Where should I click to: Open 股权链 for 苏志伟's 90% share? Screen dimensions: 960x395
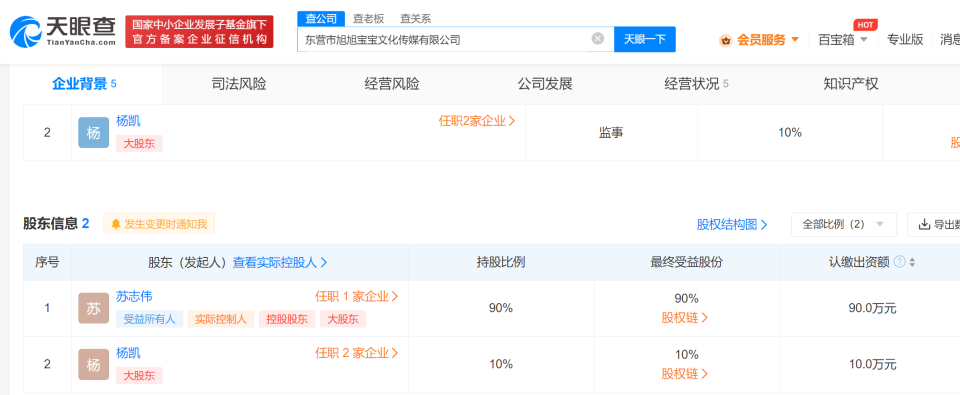(x=685, y=318)
